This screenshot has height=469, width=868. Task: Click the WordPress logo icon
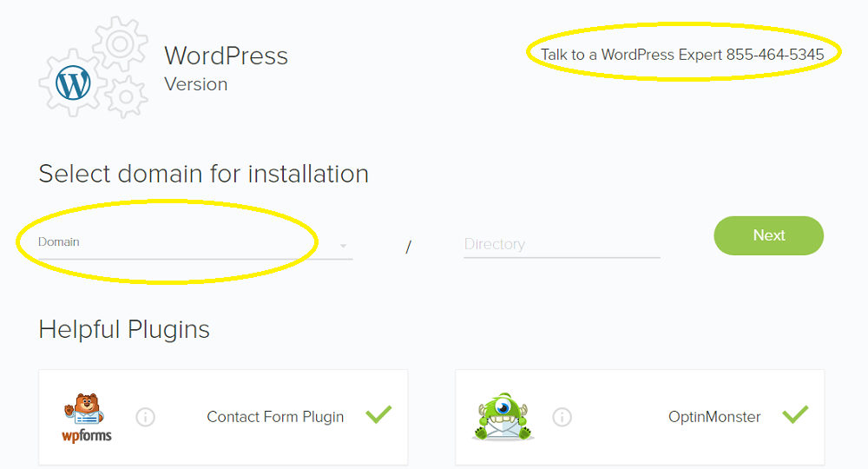click(x=73, y=83)
